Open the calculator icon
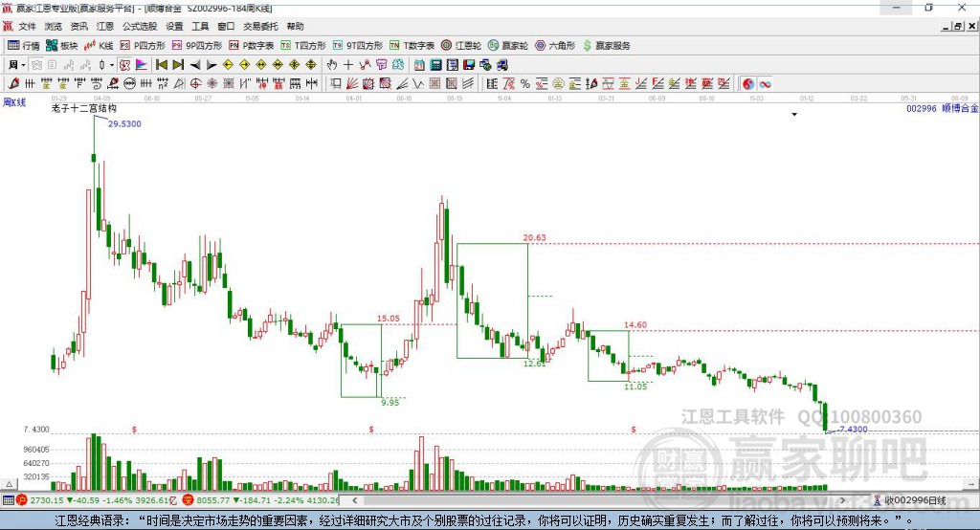Viewport: 980px width, 530px height. (x=435, y=65)
